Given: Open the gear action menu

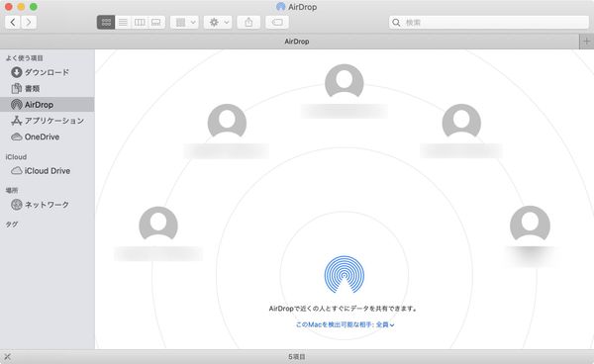Looking at the screenshot, I should [218, 23].
